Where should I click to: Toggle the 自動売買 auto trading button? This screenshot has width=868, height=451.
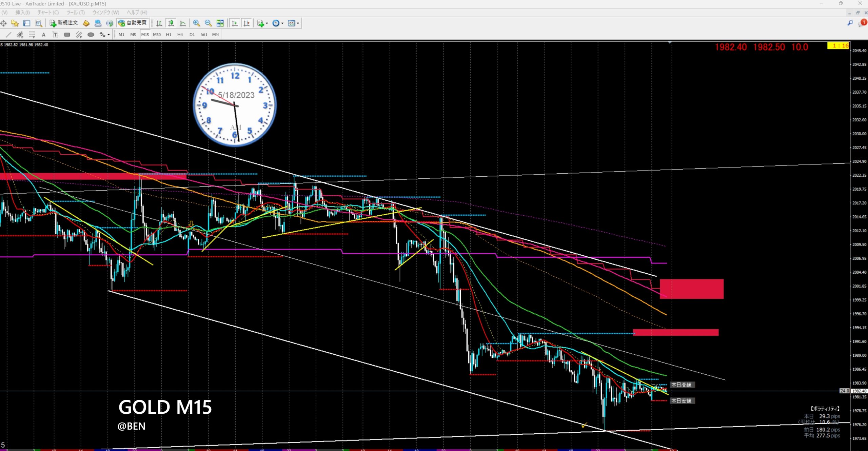pos(133,23)
